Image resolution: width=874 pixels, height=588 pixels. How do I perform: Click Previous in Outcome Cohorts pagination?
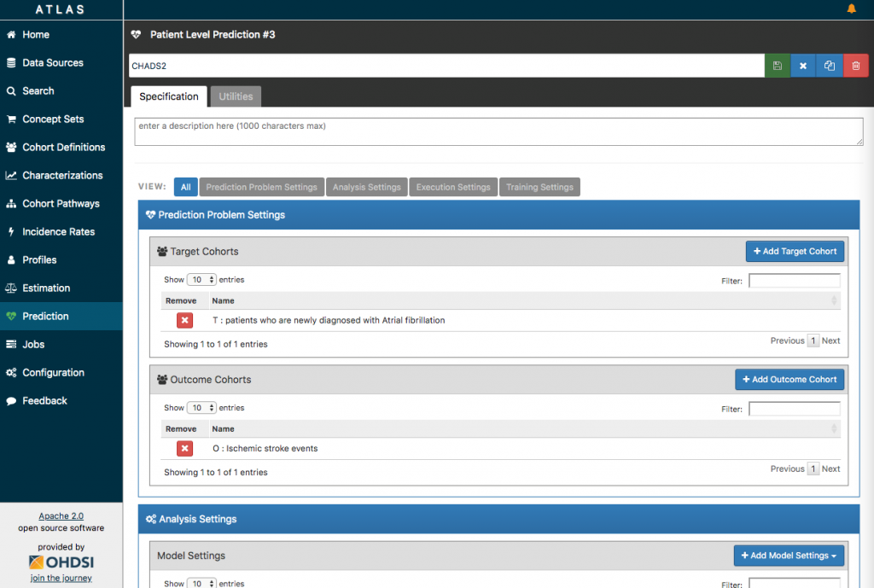pyautogui.click(x=787, y=469)
